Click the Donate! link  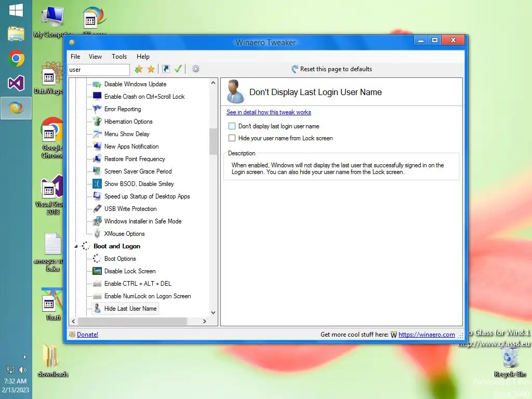(x=87, y=335)
